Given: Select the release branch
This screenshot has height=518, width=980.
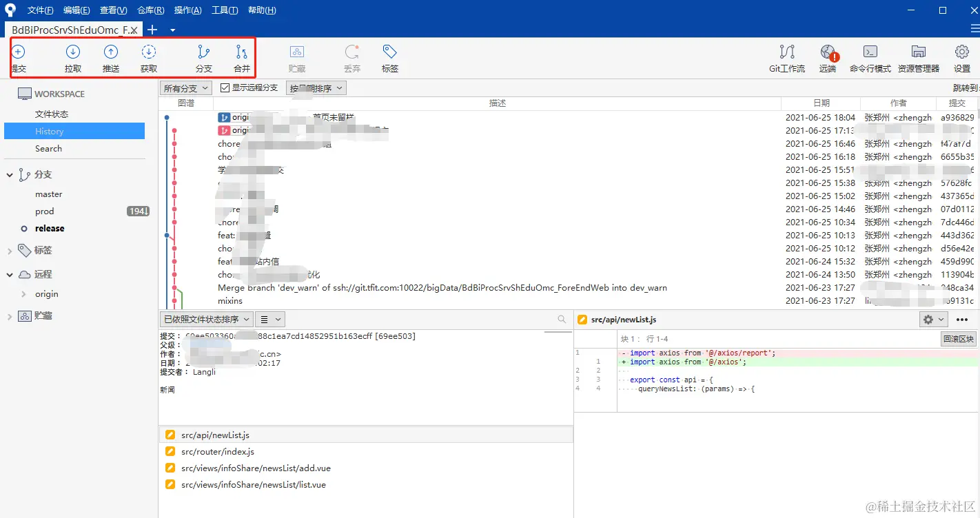Looking at the screenshot, I should [50, 229].
